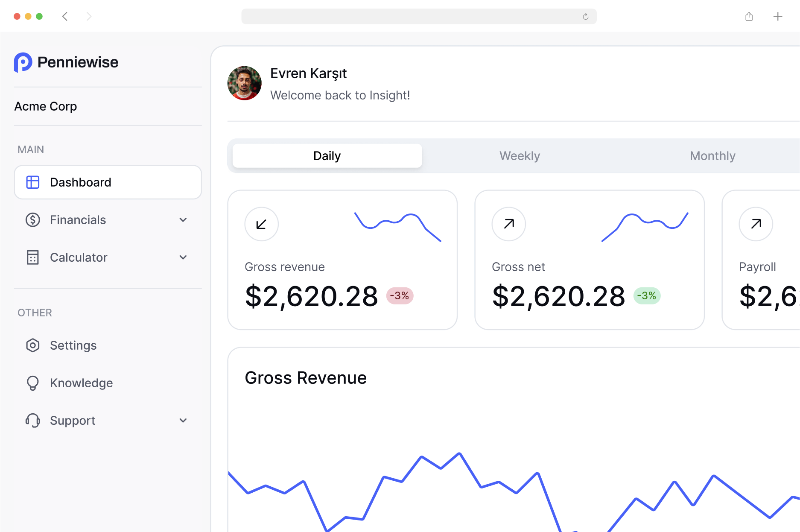
Task: Click the Dashboard grid icon
Action: tap(33, 182)
